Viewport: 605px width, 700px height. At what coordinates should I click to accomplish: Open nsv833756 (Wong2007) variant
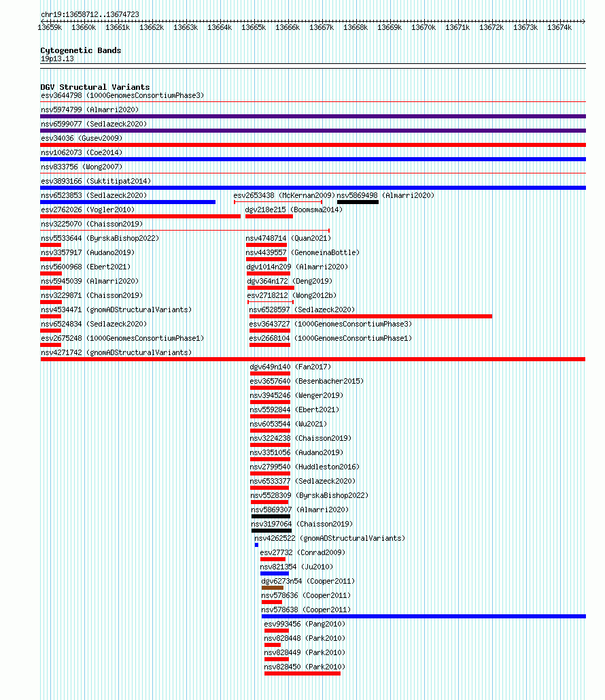(82, 167)
